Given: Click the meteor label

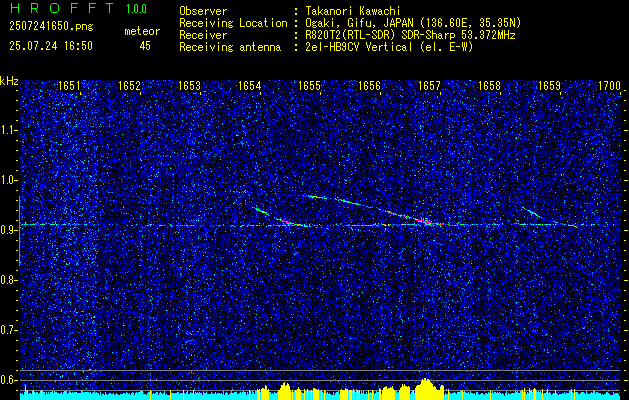Looking at the screenshot, I should (142, 32).
